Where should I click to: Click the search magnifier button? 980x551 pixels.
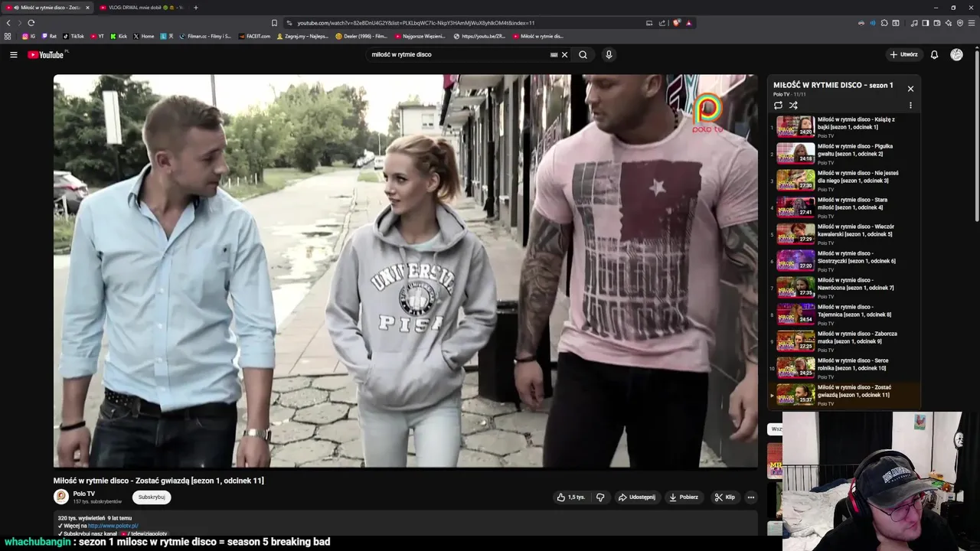(x=583, y=54)
